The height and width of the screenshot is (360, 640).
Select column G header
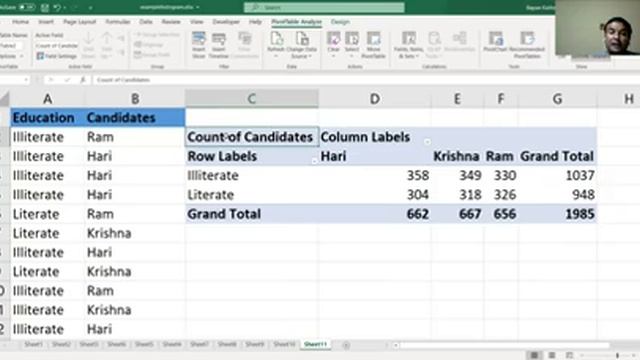tap(557, 99)
